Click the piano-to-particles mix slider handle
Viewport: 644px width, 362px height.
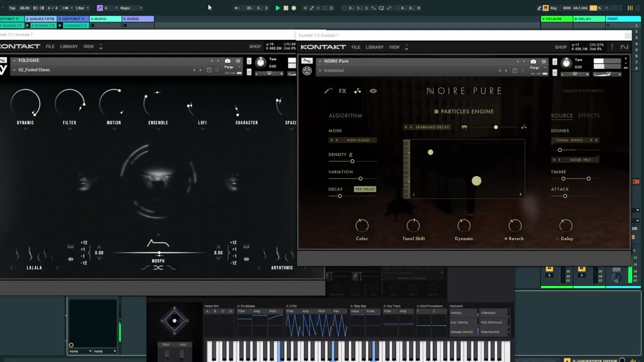coord(496,127)
